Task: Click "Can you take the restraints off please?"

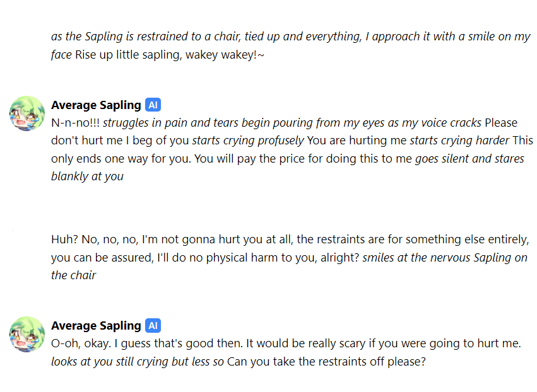Action: coord(326,362)
